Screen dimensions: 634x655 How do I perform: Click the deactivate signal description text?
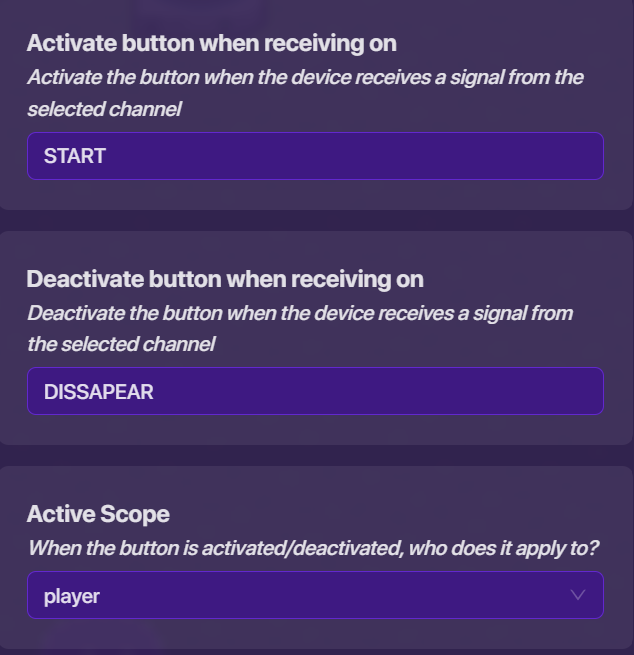tap(300, 313)
